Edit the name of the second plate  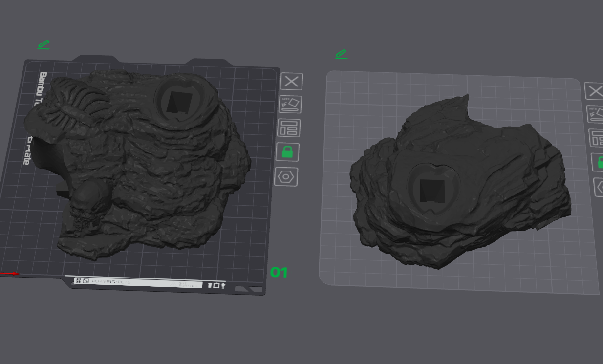(342, 54)
